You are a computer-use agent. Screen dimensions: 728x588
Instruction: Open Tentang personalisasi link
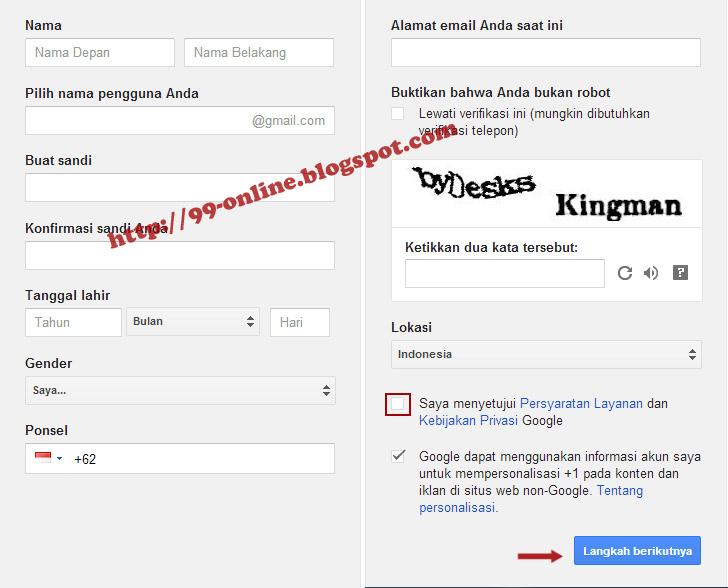(531, 499)
